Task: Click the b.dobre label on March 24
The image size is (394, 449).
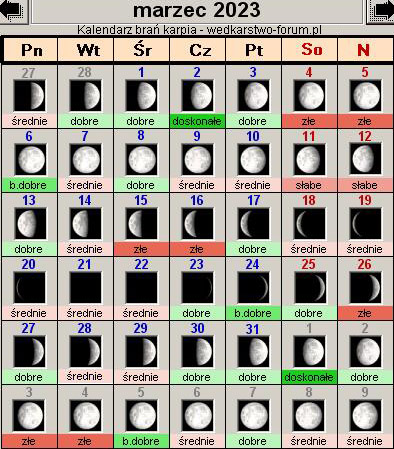Action: pos(253,313)
